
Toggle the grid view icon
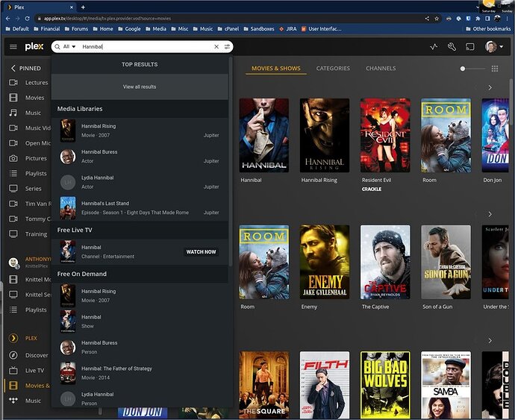click(x=495, y=69)
